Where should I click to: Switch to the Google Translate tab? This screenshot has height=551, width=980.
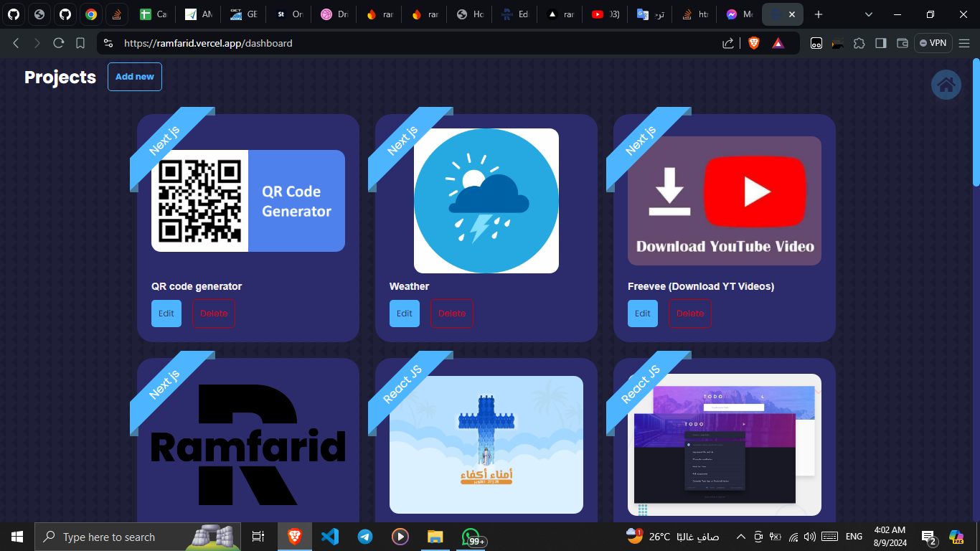click(649, 14)
